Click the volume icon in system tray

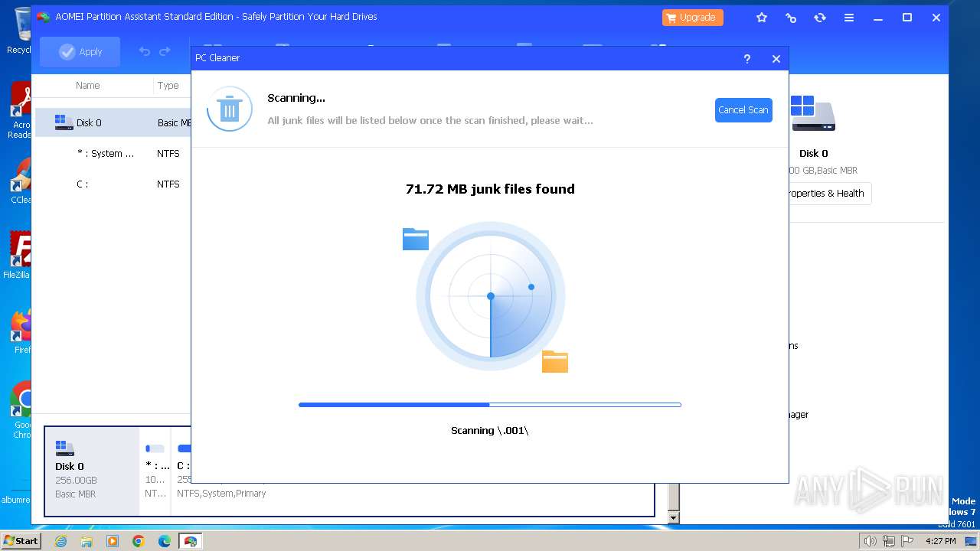point(871,541)
